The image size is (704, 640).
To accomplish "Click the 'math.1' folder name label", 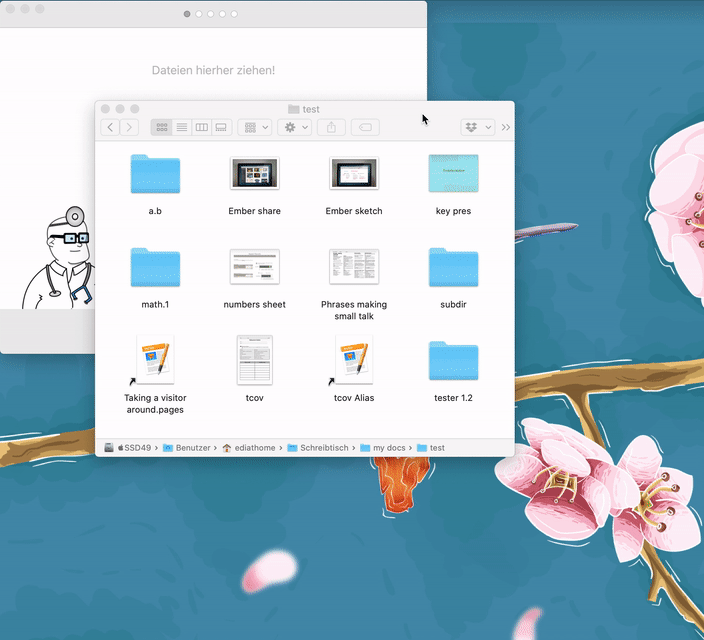I will [155, 305].
